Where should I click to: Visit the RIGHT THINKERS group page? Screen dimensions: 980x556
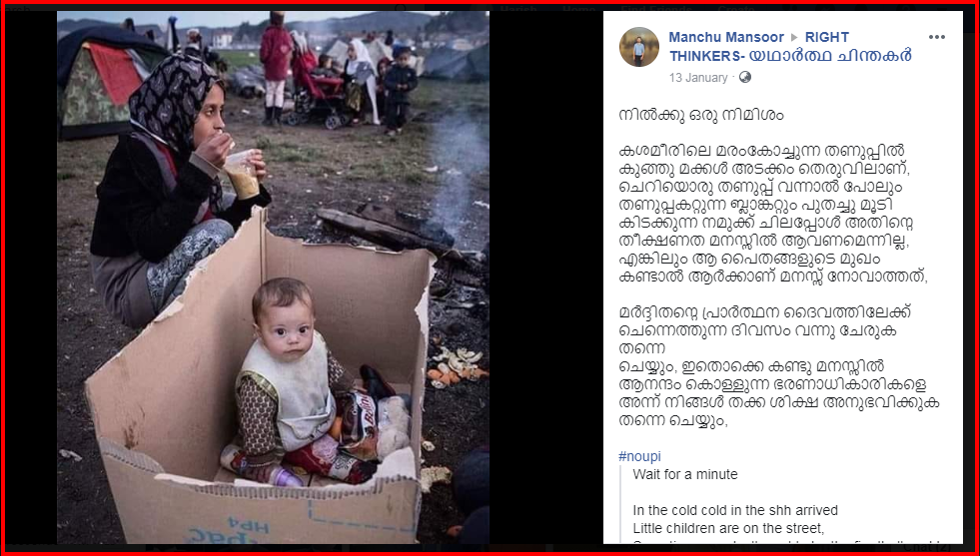tap(790, 47)
